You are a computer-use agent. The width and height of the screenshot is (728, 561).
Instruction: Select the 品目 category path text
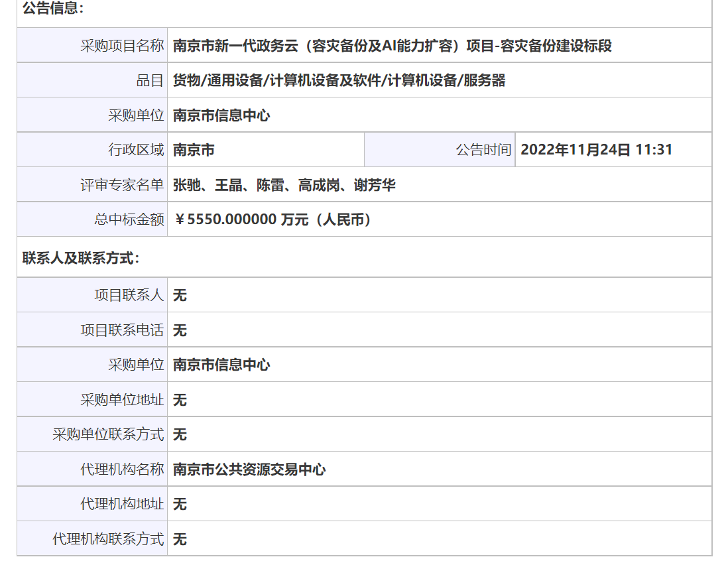(339, 80)
